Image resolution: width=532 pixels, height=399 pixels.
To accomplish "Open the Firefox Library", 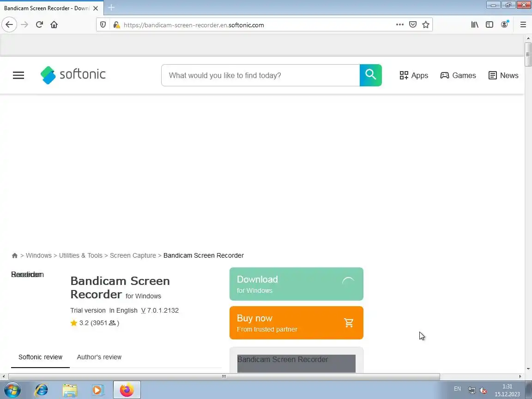I will click(475, 24).
